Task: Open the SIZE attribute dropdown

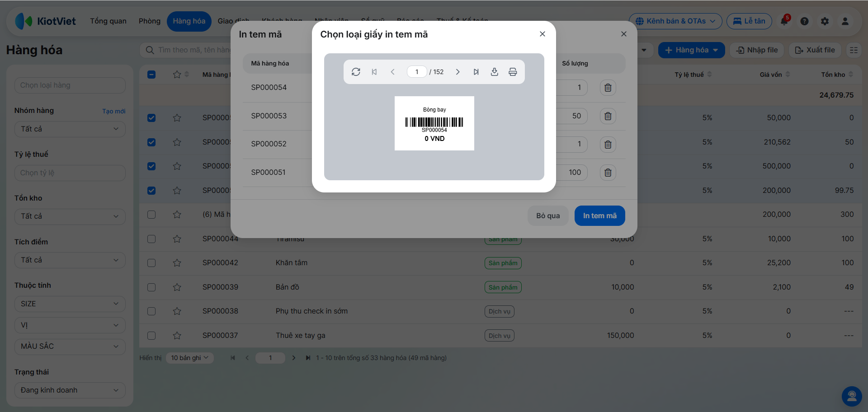Action: pyautogui.click(x=70, y=304)
